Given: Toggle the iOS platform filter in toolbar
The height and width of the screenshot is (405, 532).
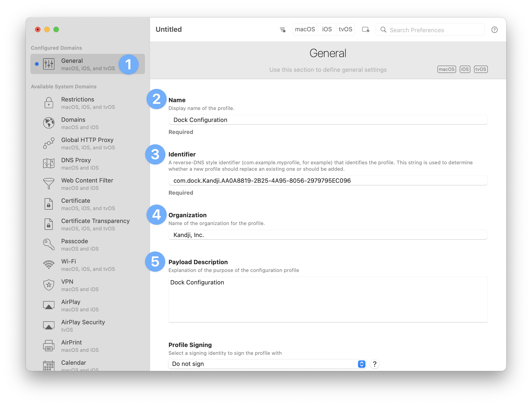Looking at the screenshot, I should tap(327, 29).
